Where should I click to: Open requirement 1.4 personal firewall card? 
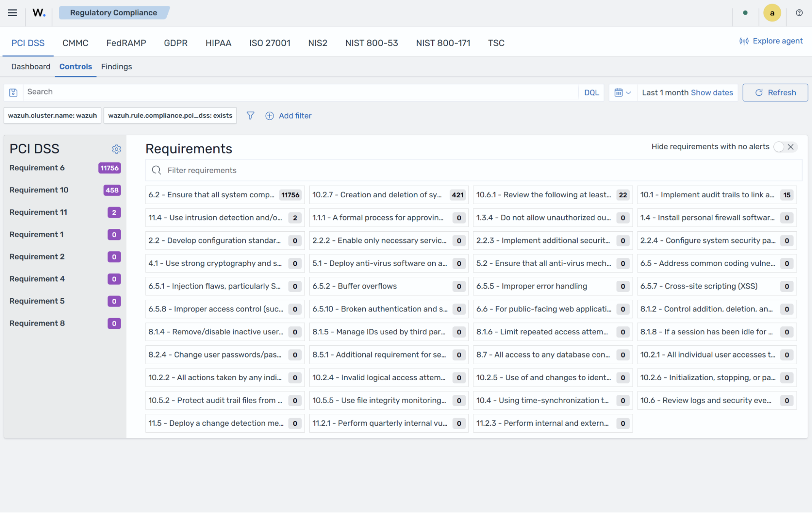pyautogui.click(x=717, y=218)
